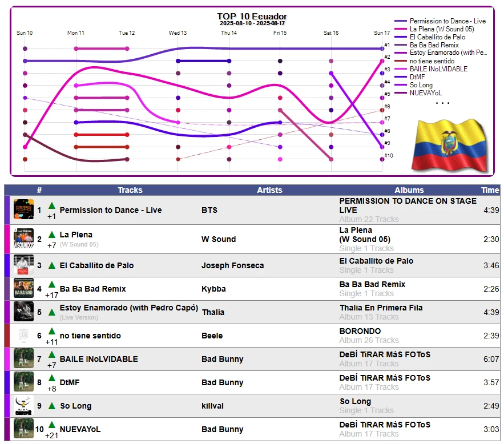Click the NUEVAYoL legend entry

[418, 93]
